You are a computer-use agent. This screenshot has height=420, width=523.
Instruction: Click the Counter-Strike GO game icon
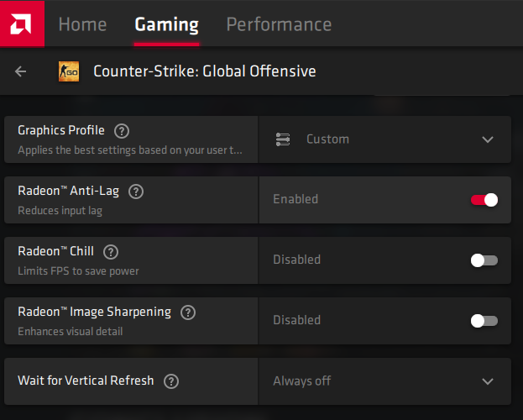tap(69, 71)
